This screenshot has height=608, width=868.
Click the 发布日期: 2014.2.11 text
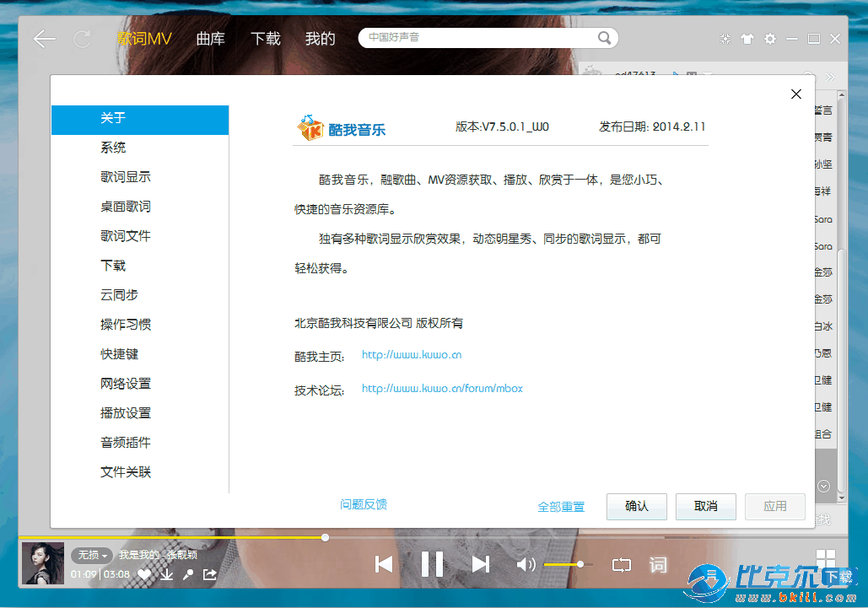(x=652, y=126)
